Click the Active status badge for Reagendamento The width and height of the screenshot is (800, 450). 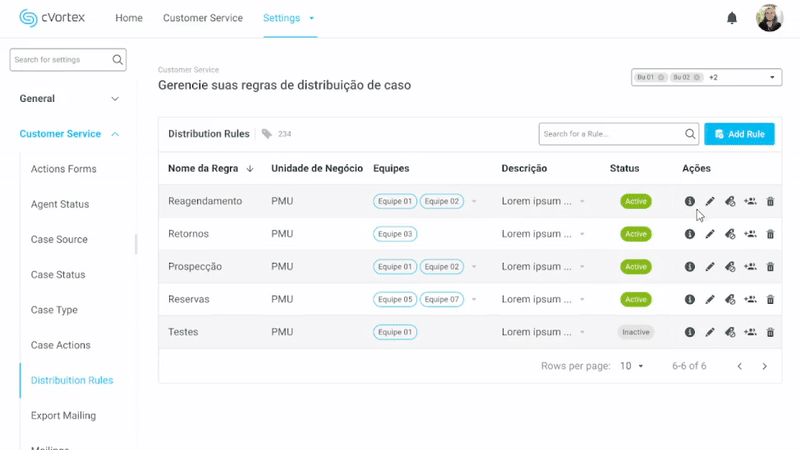pyautogui.click(x=635, y=202)
